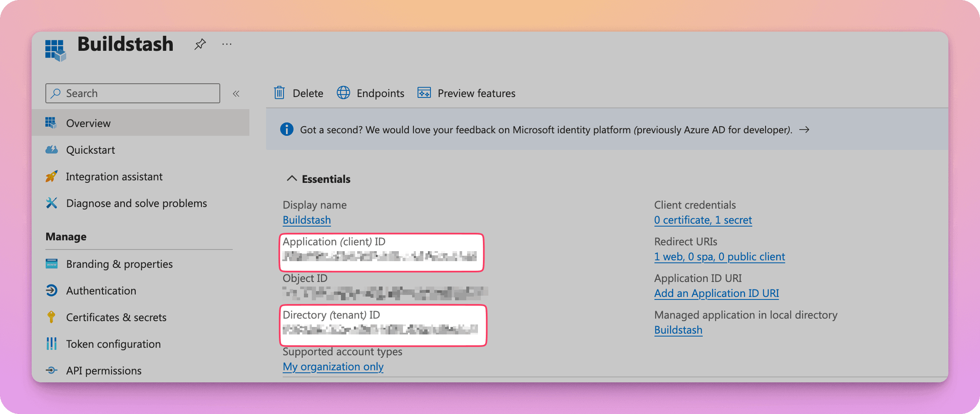Go to Integration assistant
980x414 pixels.
point(114,177)
